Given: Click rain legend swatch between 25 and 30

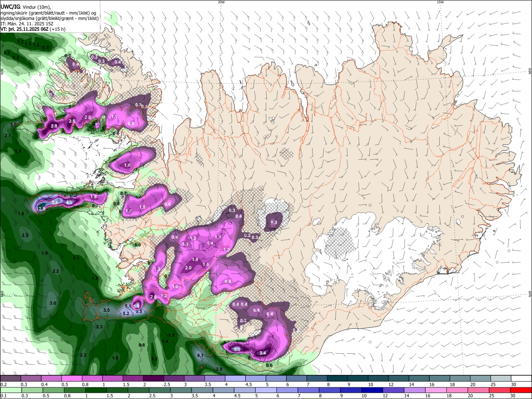Looking at the screenshot, I should pos(500,390).
